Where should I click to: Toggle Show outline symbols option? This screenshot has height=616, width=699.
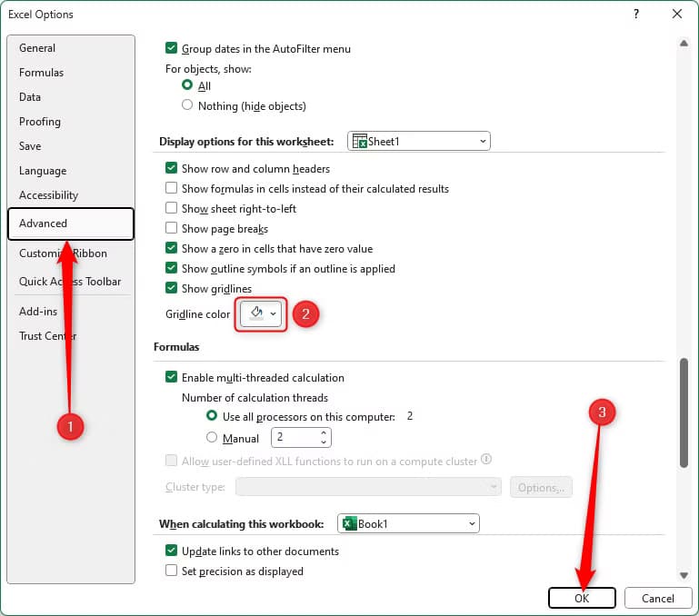[x=171, y=268]
